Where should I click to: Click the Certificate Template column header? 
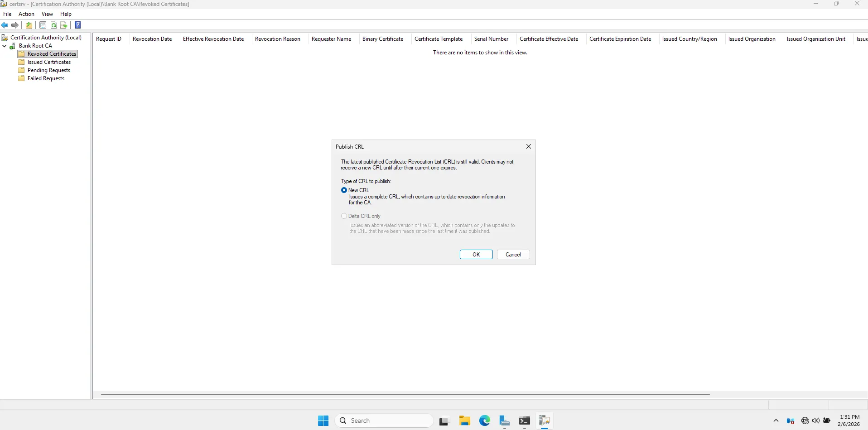tap(441, 39)
